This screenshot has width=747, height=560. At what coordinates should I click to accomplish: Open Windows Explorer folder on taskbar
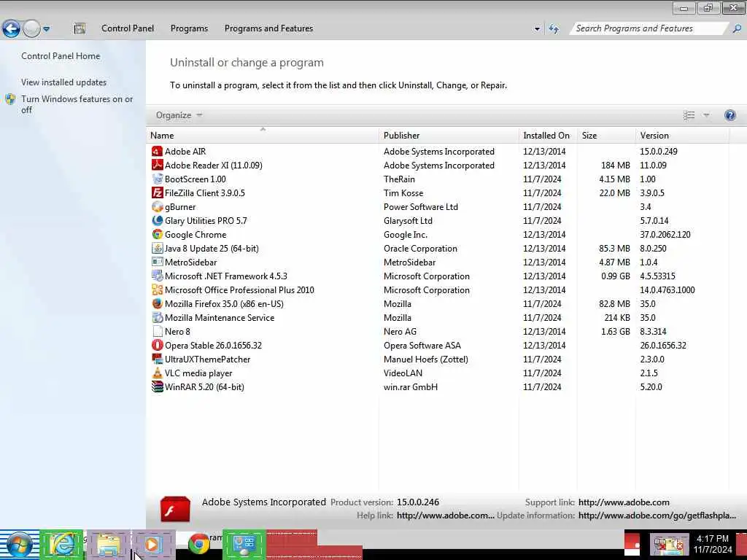tap(109, 545)
